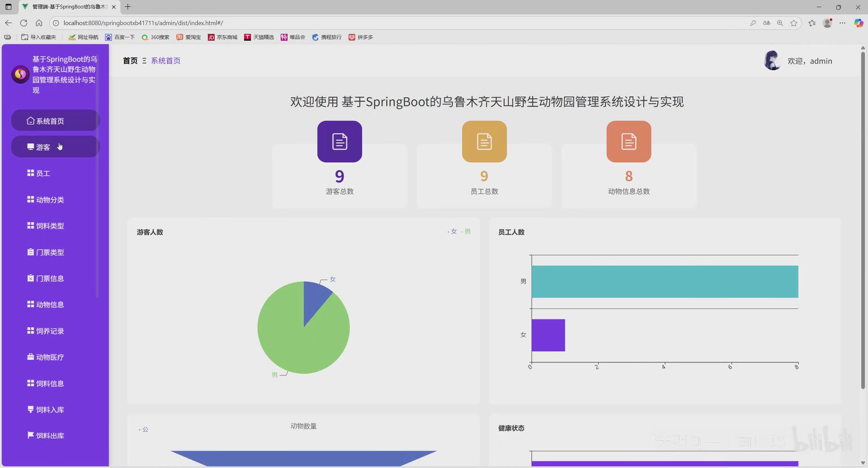The width and height of the screenshot is (868, 468).
Task: Toggle the 公 legend on animal chart
Action: click(145, 429)
